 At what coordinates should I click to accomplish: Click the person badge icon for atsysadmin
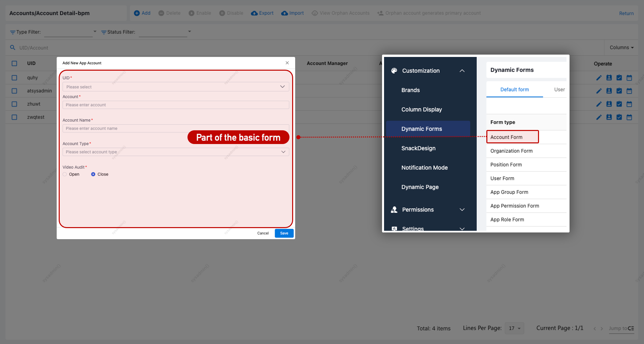tap(609, 91)
